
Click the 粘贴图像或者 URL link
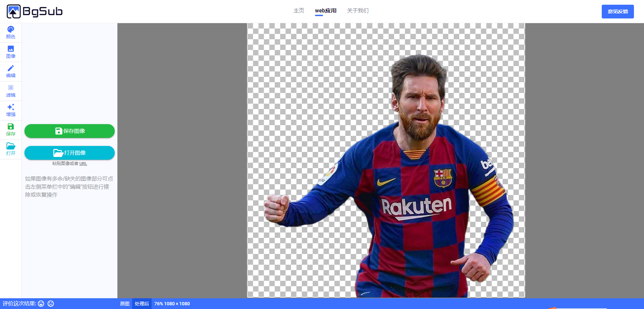click(69, 164)
